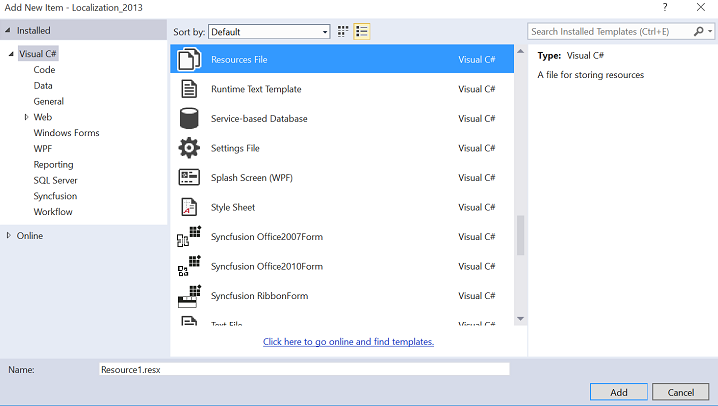Click the Installed header label
The width and height of the screenshot is (718, 406).
coord(33,30)
